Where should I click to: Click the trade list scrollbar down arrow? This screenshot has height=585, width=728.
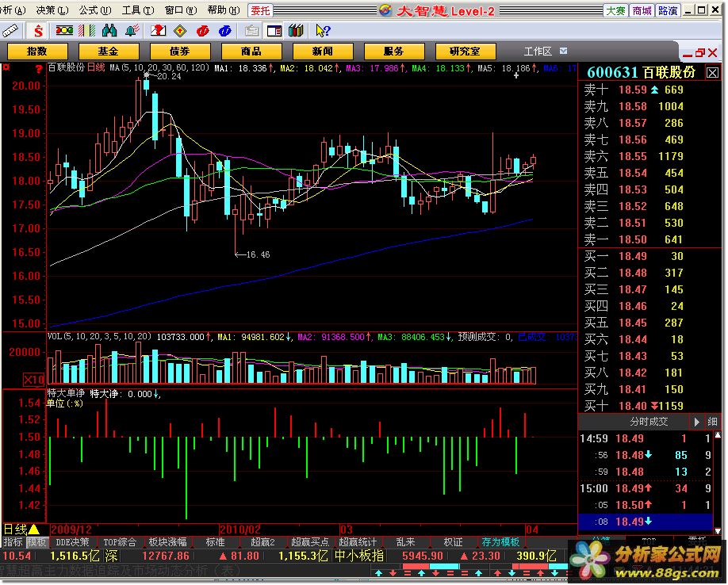coord(718,531)
